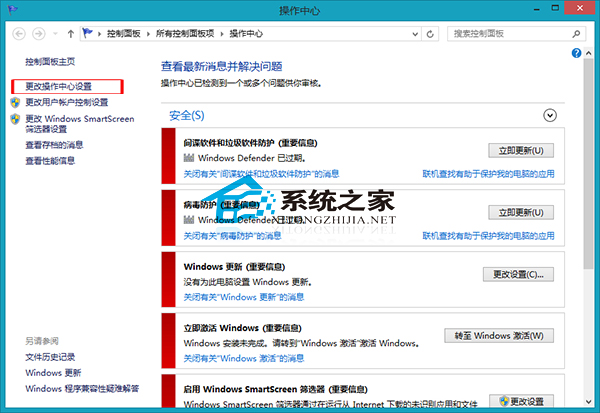The height and width of the screenshot is (413, 600).
Task: Click 立即更新(U) for 病毒防护
Action: [521, 212]
